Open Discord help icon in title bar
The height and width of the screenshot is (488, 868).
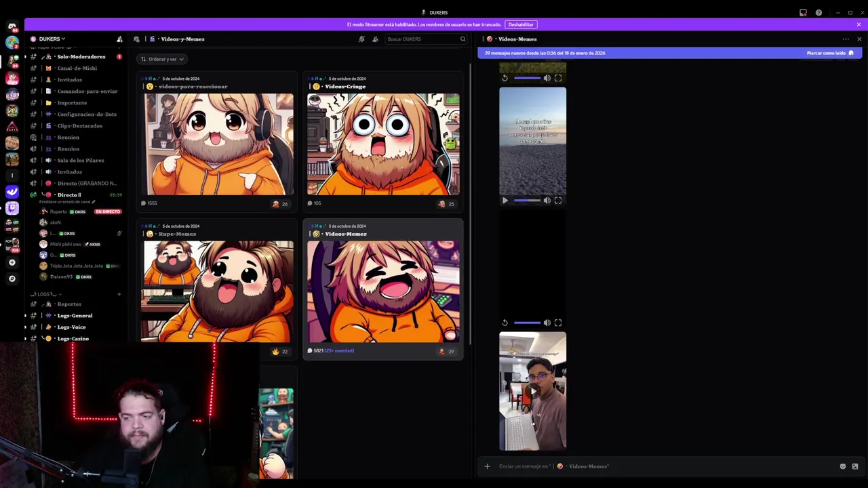[818, 12]
